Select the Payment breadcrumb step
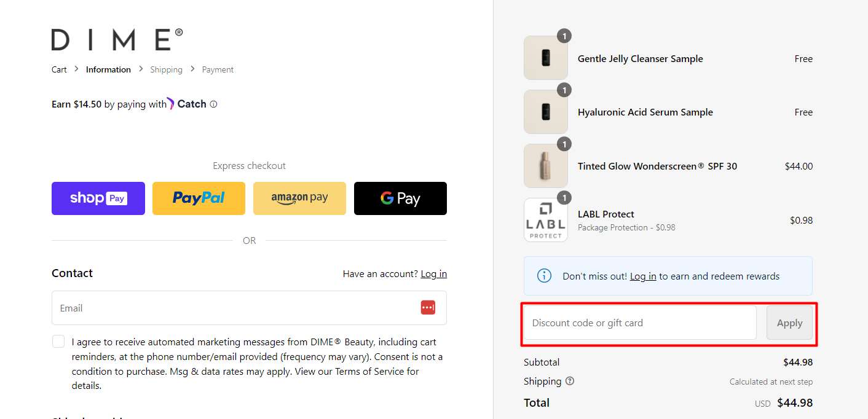 click(218, 69)
